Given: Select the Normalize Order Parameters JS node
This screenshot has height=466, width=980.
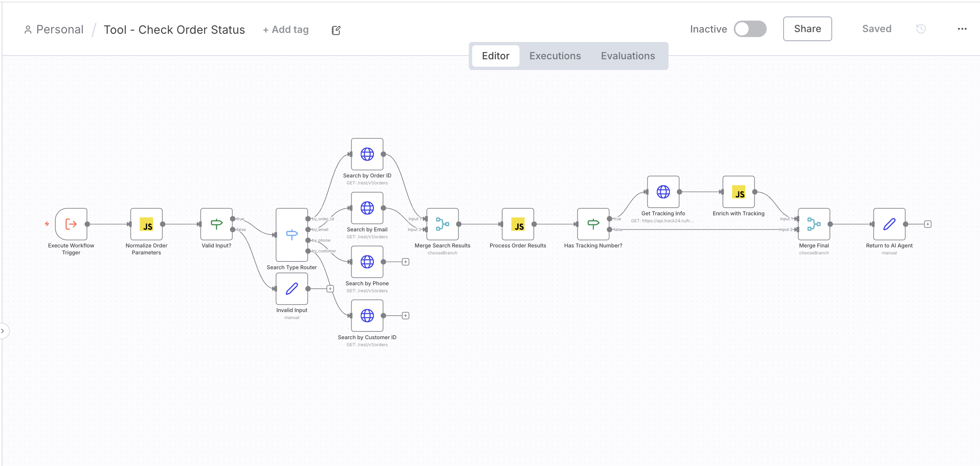Looking at the screenshot, I should coord(147,224).
